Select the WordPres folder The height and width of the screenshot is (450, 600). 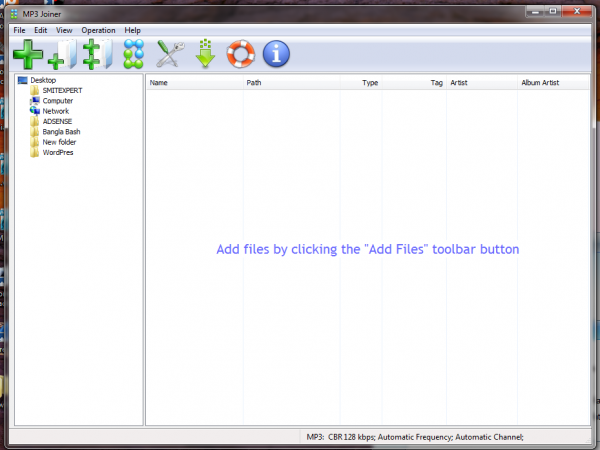click(x=58, y=152)
